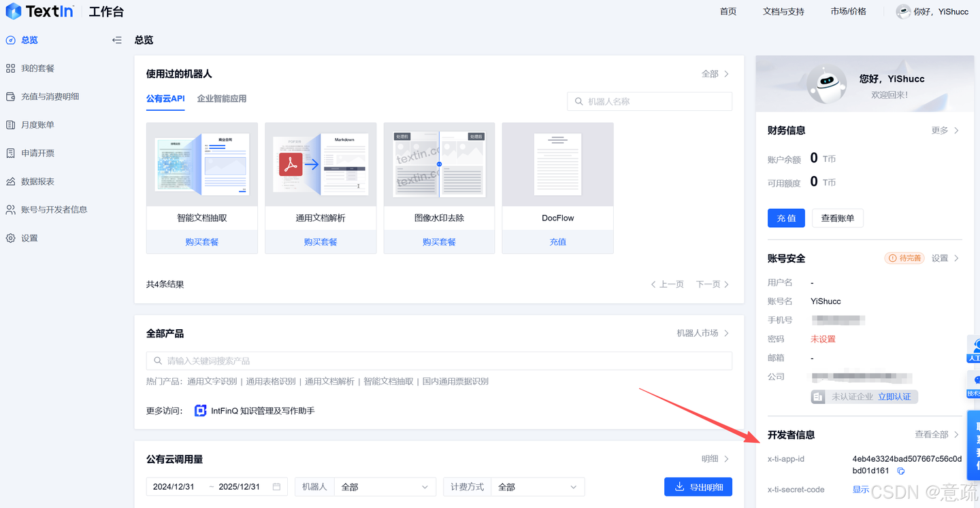Click 购买套餐 under 图像水印去除

439,242
